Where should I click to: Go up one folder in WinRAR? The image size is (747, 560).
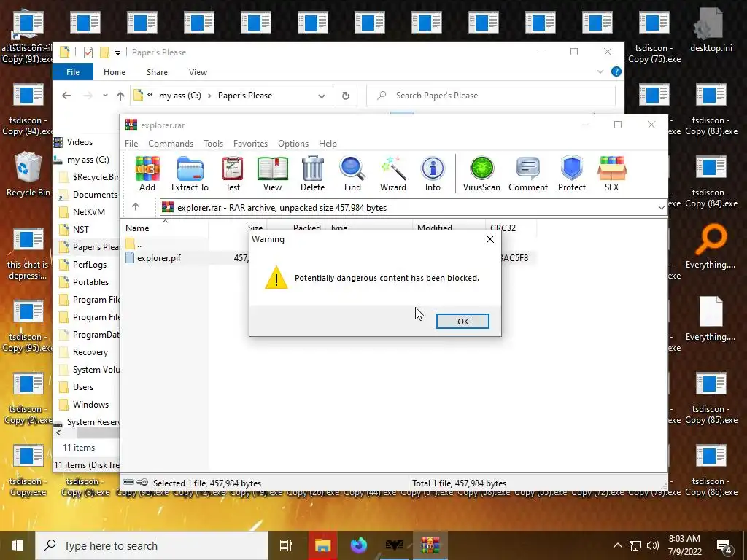pos(136,206)
